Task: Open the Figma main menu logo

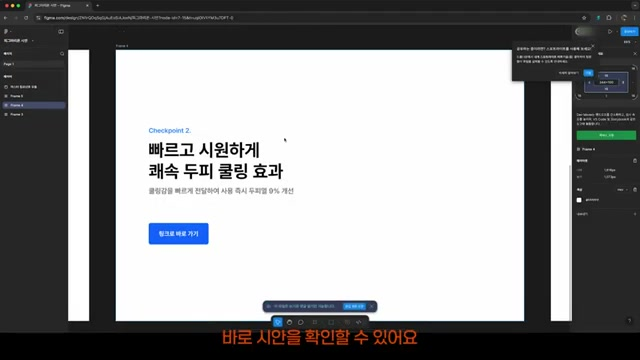Action: 6,31
